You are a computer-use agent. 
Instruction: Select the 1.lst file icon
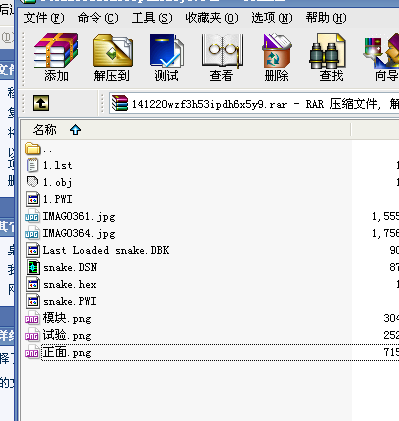point(32,165)
